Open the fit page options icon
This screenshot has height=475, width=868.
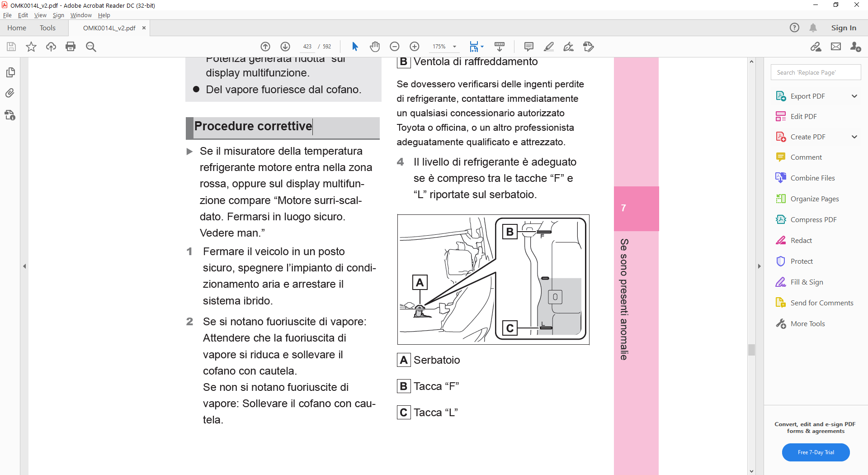tap(476, 47)
